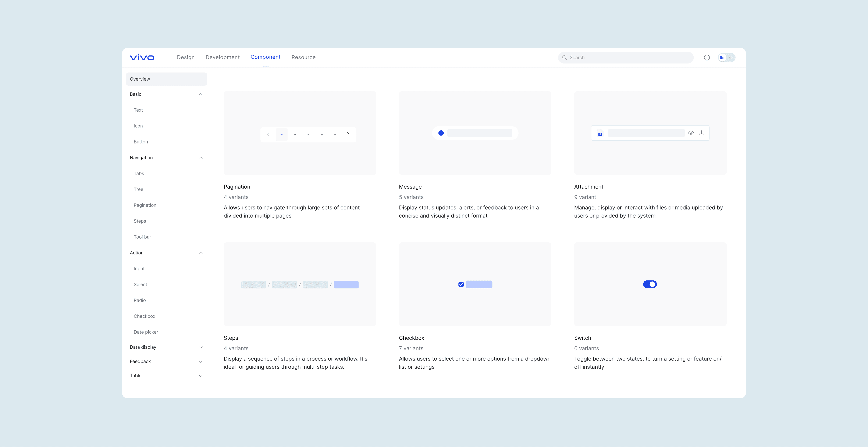Screen dimensions: 868x447
Task: Click the blue info icon in Message preview
Action: [x=441, y=133]
